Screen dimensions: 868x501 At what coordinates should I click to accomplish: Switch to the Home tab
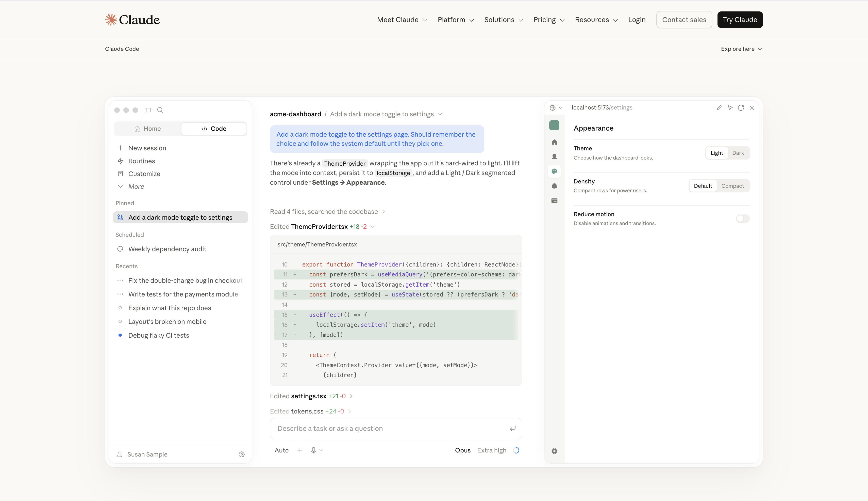coord(147,129)
